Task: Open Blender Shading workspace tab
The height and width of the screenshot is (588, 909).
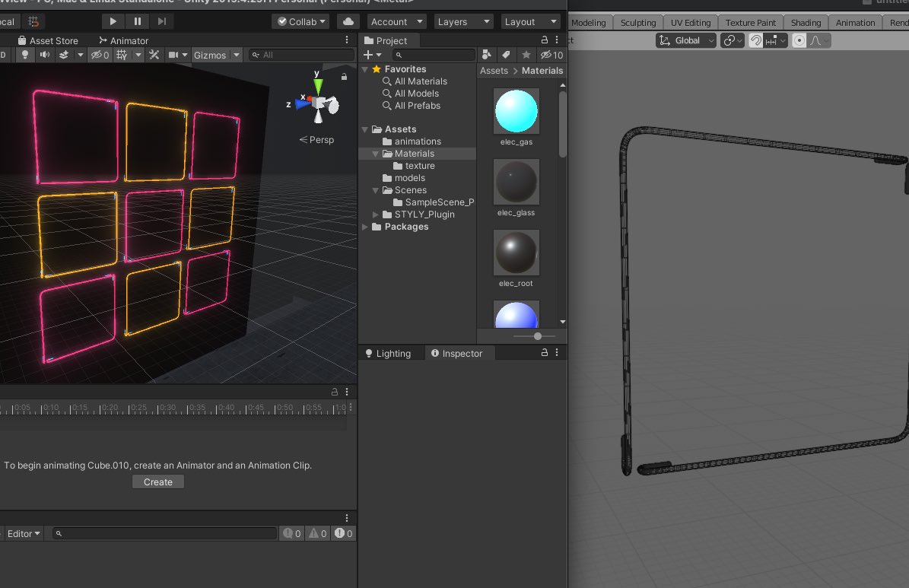Action: tap(806, 23)
